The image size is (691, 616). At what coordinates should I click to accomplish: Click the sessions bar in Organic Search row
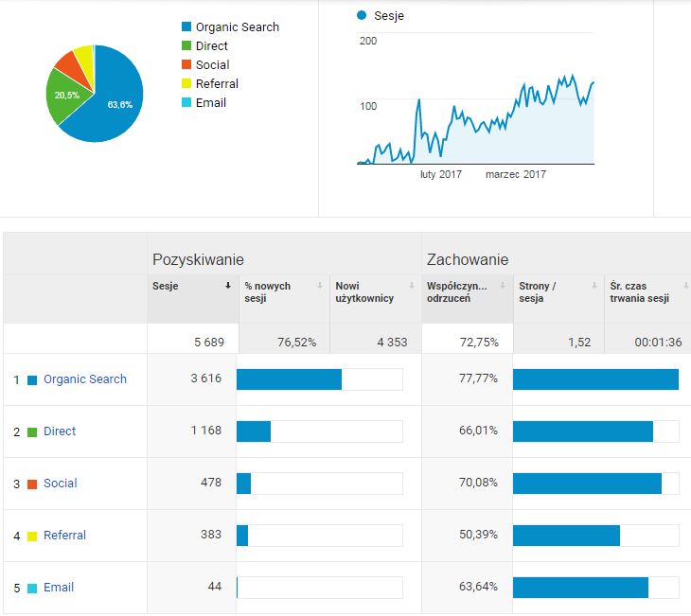click(289, 379)
